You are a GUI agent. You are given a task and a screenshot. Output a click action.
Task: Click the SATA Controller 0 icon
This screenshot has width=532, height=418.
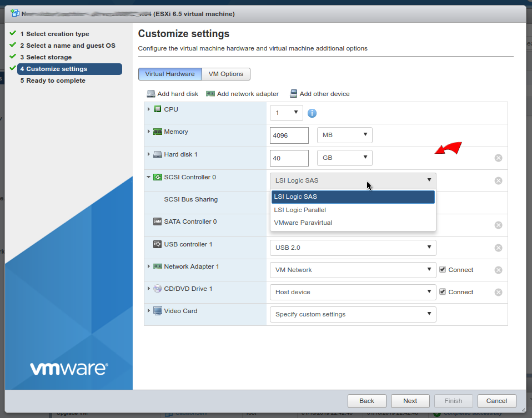tap(157, 221)
